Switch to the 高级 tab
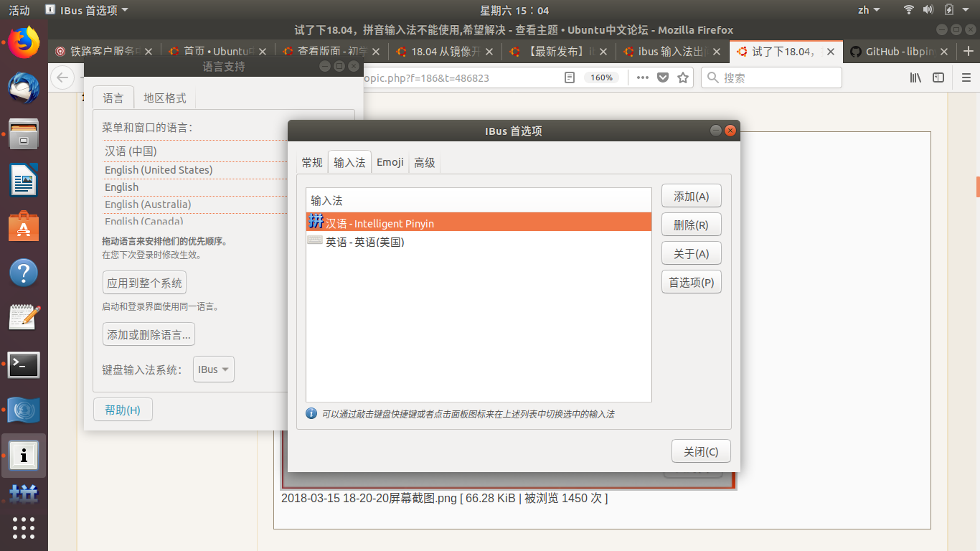 point(425,163)
